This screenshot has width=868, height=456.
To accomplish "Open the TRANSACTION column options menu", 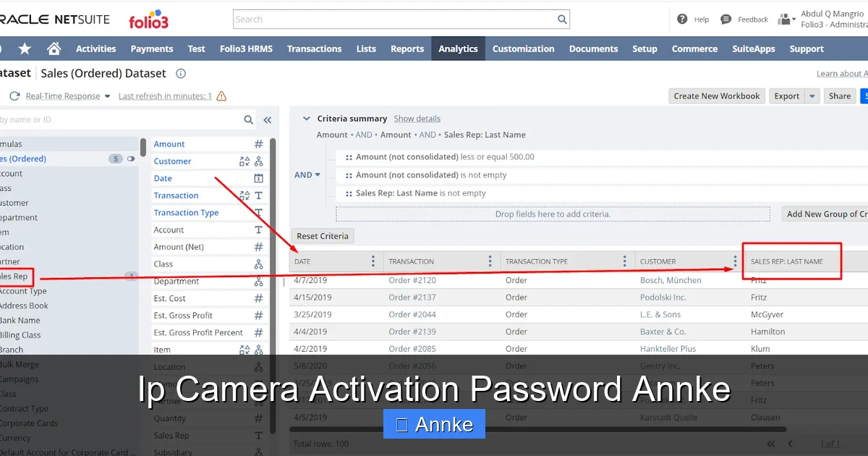I will (x=490, y=261).
